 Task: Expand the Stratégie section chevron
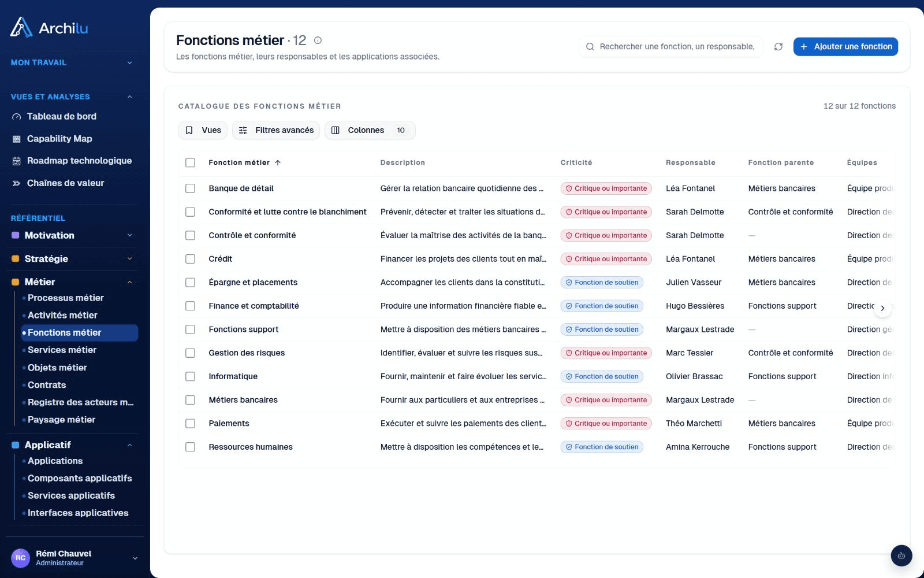click(x=129, y=259)
